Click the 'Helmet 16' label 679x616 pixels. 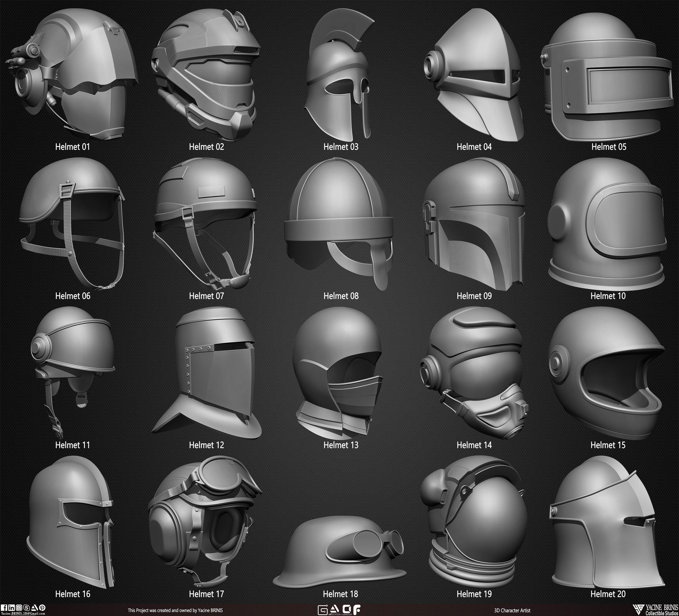click(x=73, y=594)
